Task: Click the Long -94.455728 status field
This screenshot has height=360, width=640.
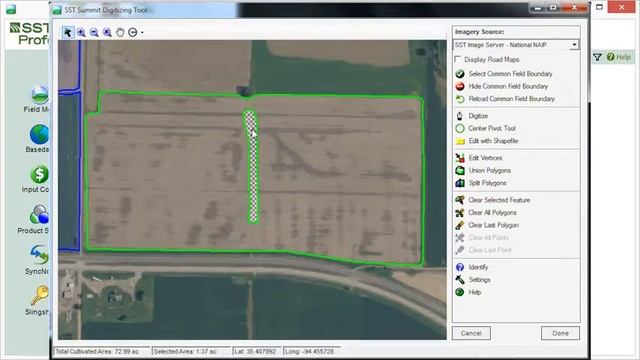Action: (x=310, y=351)
